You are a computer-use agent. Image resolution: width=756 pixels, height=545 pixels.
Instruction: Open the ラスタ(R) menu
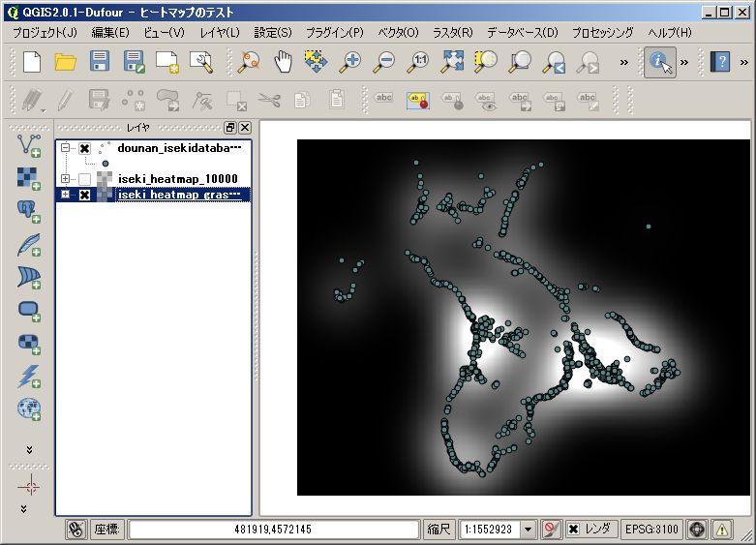[x=453, y=32]
